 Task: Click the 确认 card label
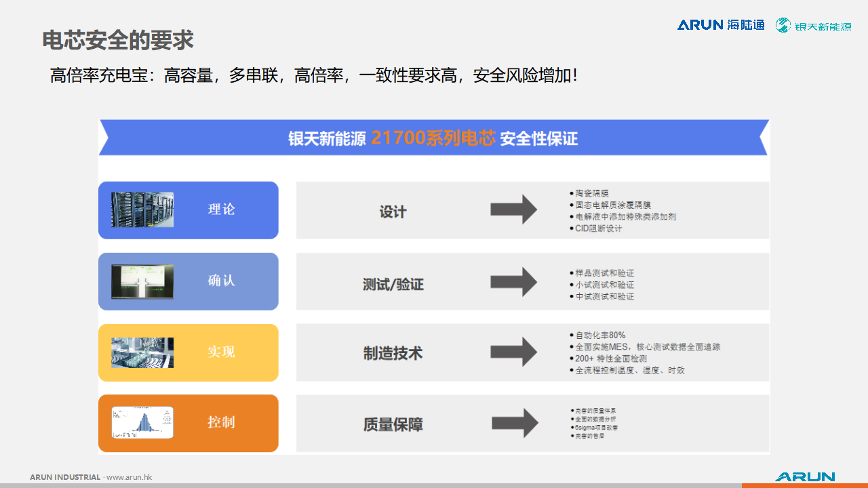[221, 281]
